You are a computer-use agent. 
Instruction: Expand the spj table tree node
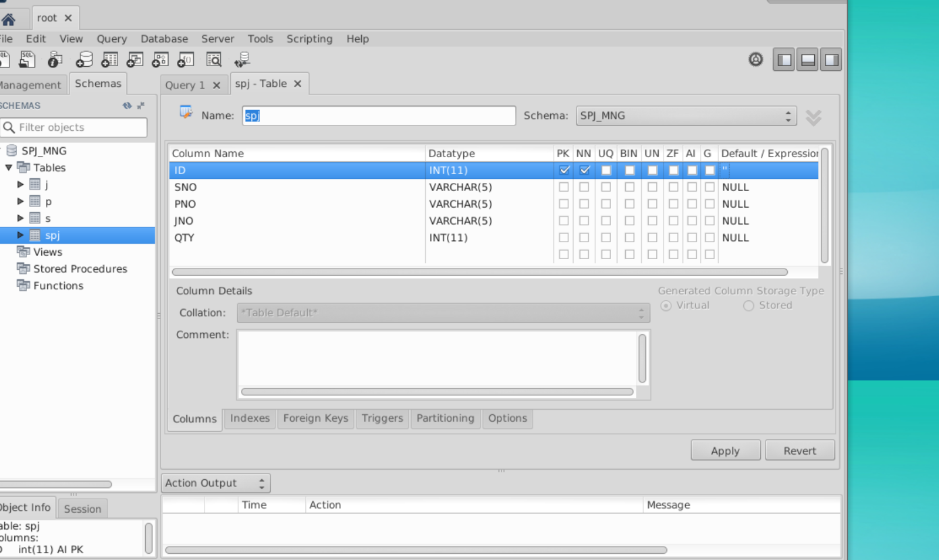tap(20, 235)
